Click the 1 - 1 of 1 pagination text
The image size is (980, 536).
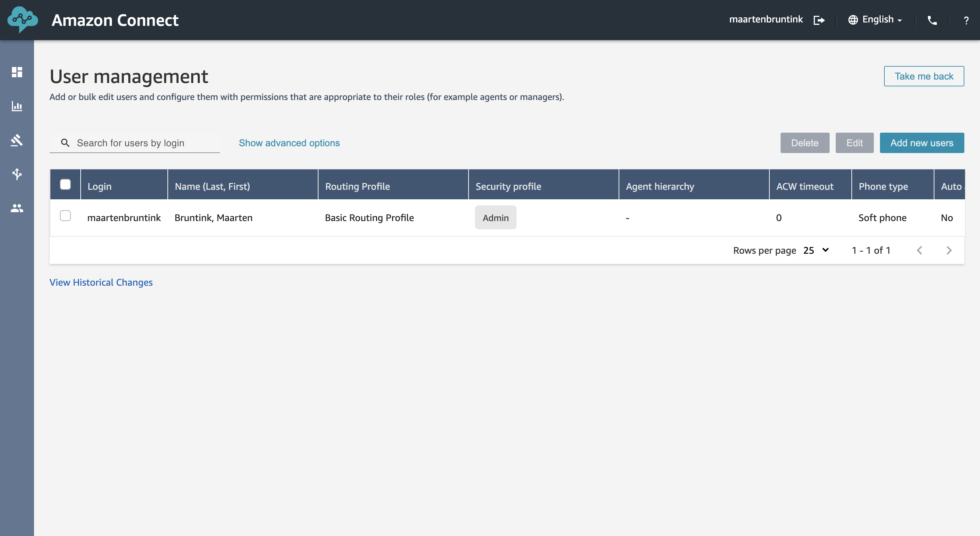871,250
